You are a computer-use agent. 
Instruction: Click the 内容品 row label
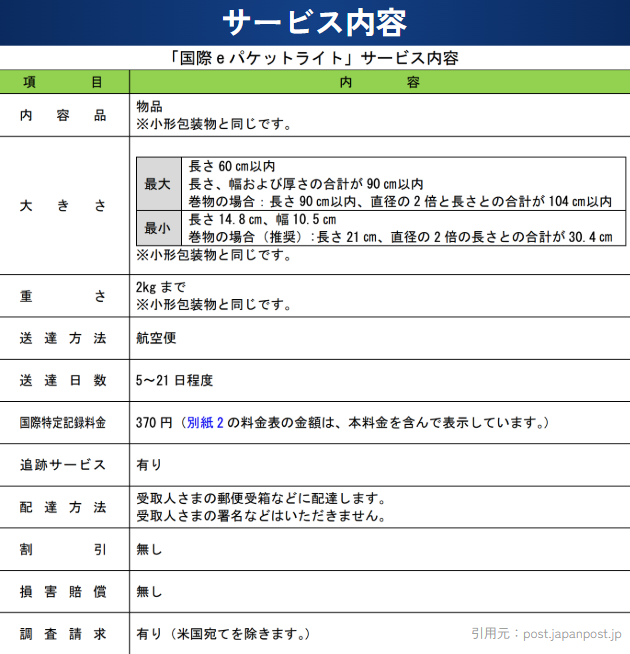coord(63,116)
